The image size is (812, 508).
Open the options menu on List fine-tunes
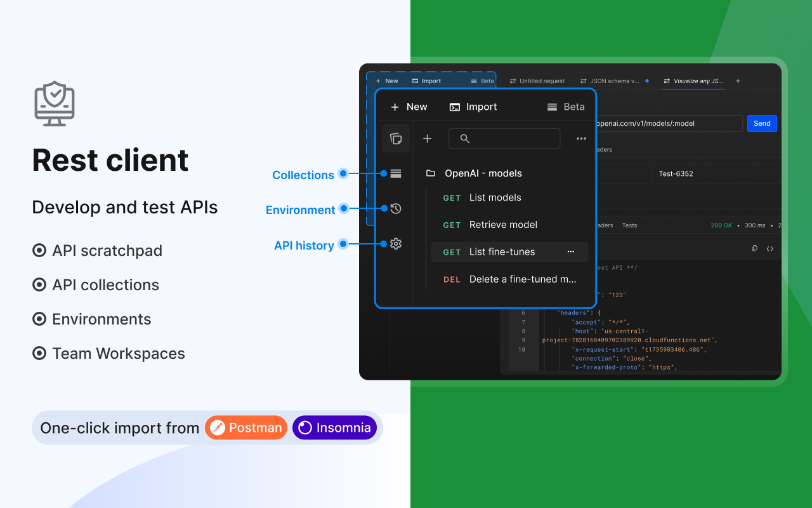point(571,251)
